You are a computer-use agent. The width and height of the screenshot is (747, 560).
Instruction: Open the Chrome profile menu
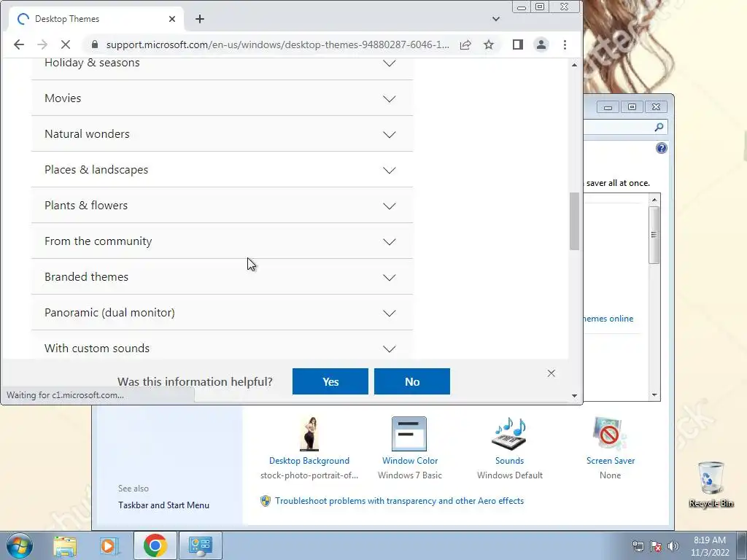(541, 44)
